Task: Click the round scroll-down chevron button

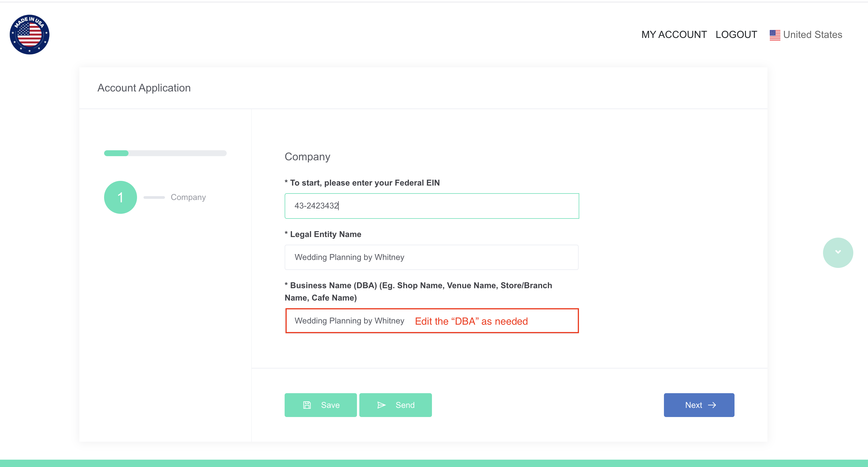Action: pyautogui.click(x=838, y=253)
